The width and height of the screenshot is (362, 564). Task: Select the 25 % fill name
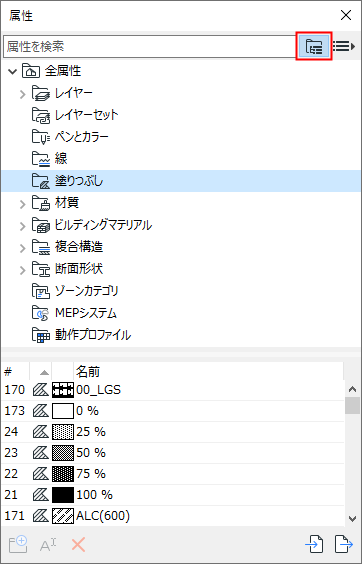click(91, 432)
